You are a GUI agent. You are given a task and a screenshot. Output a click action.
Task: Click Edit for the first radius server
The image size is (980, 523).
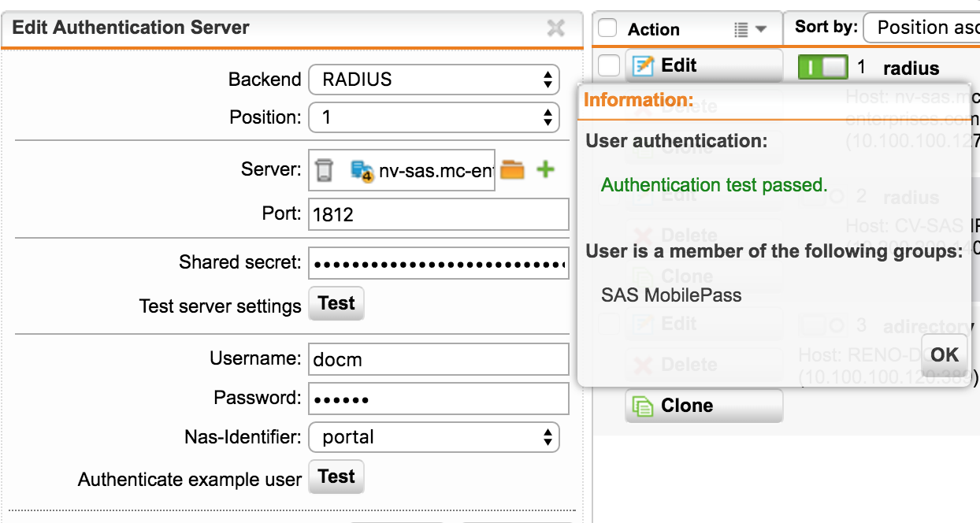[704, 65]
